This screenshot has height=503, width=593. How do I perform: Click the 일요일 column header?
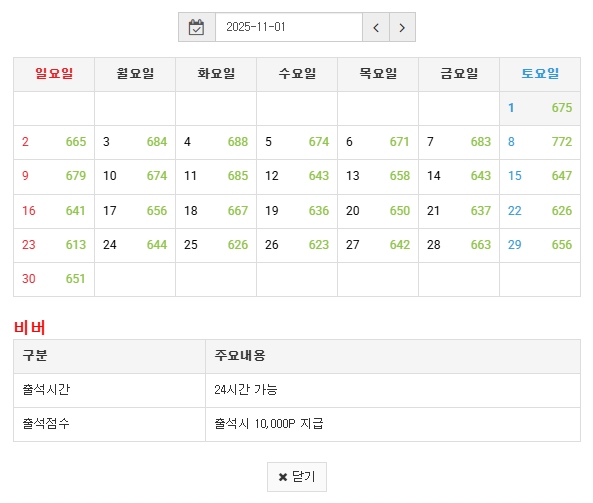[54, 74]
